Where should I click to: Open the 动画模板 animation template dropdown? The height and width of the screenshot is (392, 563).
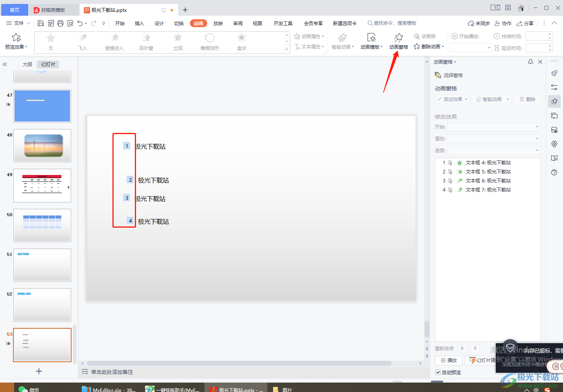[x=372, y=41]
